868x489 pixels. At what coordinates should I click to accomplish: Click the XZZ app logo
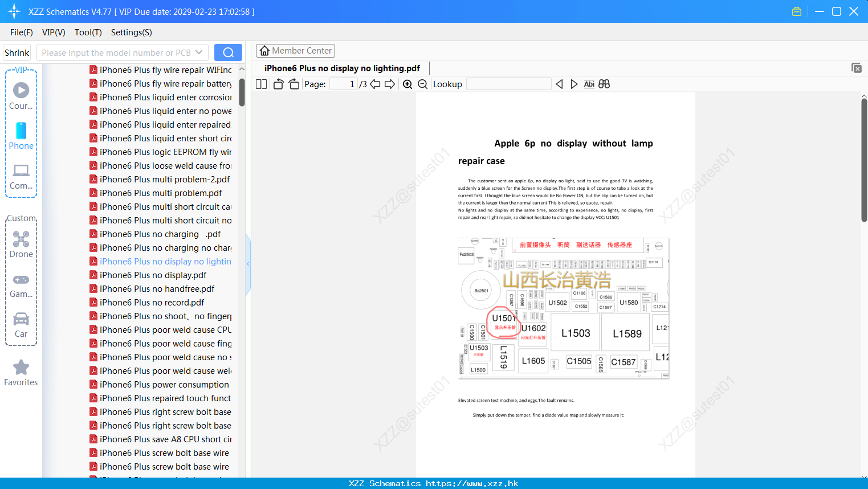(14, 11)
